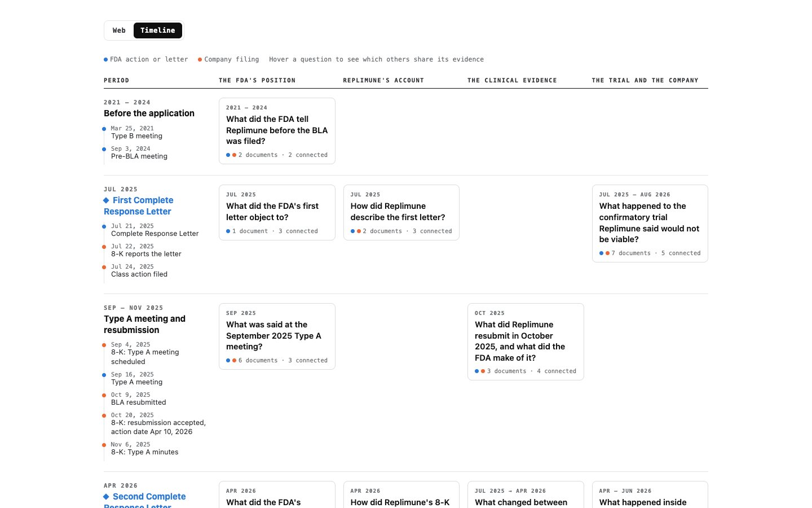Image resolution: width=812 pixels, height=508 pixels.
Task: Click the diamond icon beside Second Complete Response Letter
Action: tap(106, 497)
